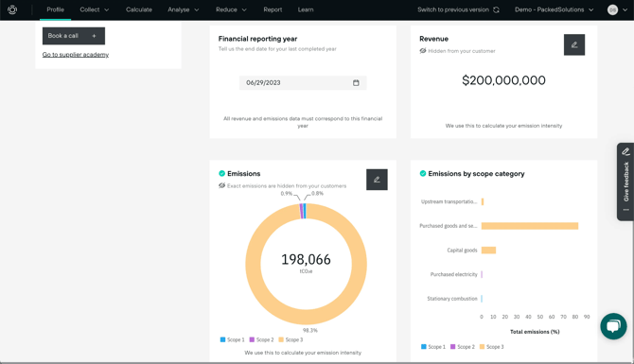The width and height of the screenshot is (634, 364).
Task: Follow the Go to supplier academy link
Action: [x=76, y=55]
